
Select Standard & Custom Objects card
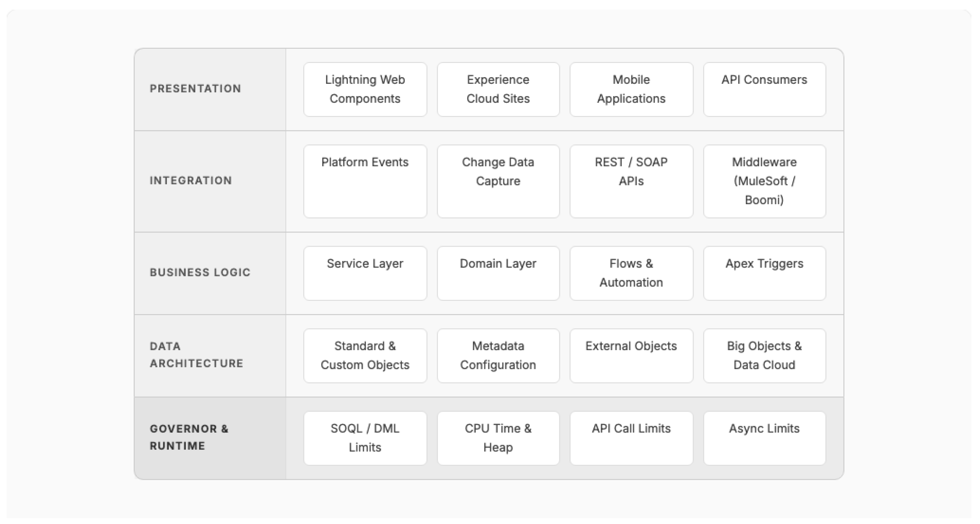point(365,356)
